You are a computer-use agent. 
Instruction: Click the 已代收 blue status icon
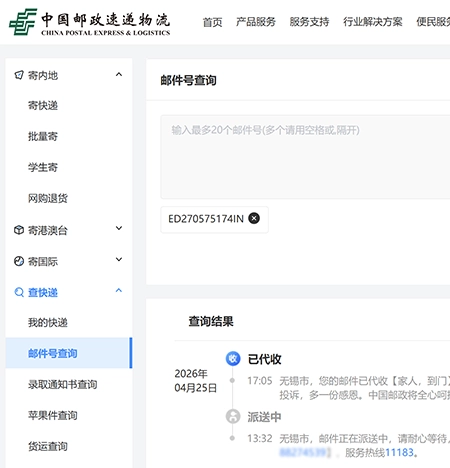pyautogui.click(x=233, y=359)
